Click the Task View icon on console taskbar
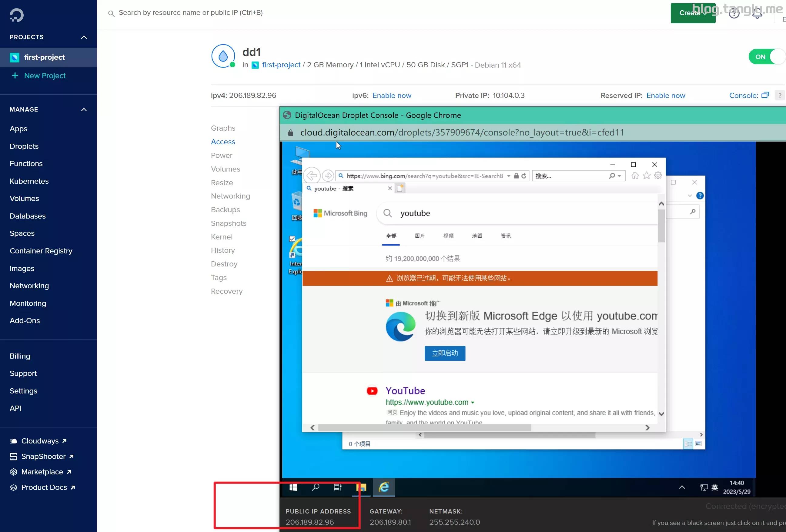This screenshot has height=532, width=786. click(337, 487)
